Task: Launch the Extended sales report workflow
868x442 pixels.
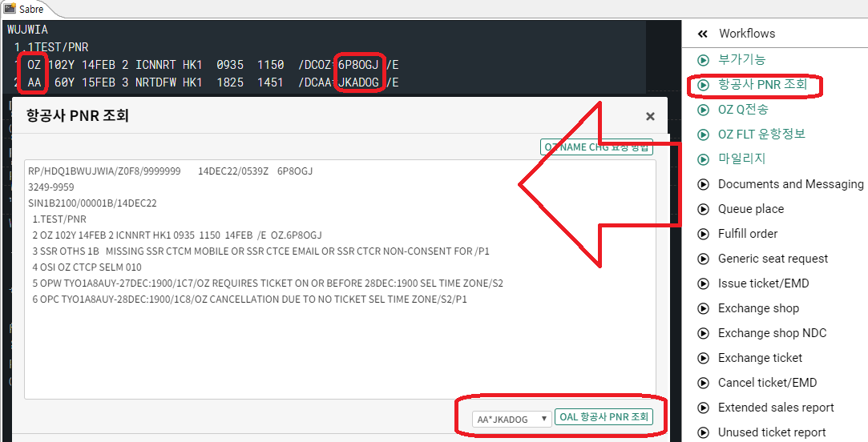Action: 776,408
